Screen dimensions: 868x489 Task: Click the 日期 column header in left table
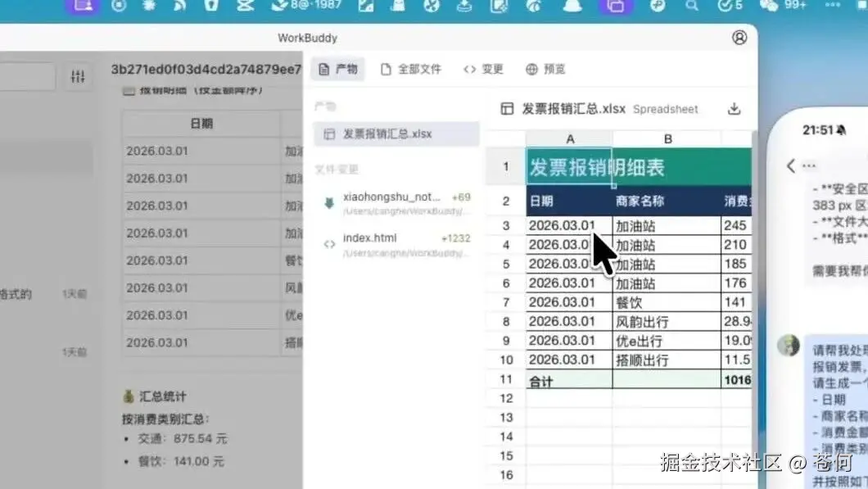(x=201, y=124)
